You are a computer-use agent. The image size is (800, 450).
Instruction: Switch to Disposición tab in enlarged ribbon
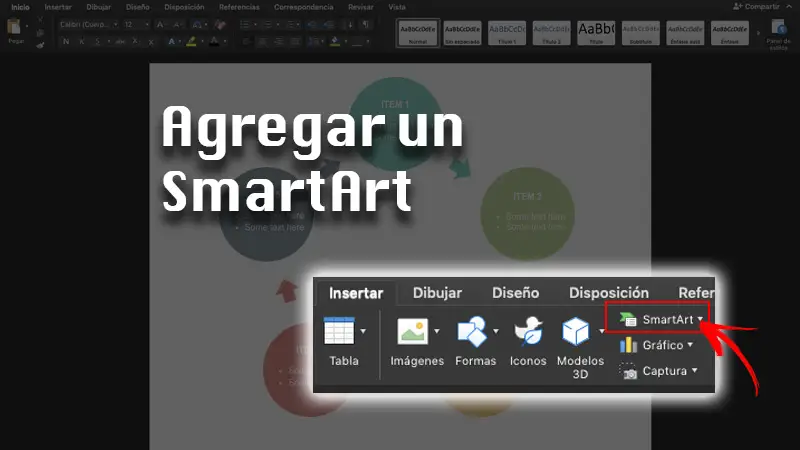pyautogui.click(x=609, y=293)
